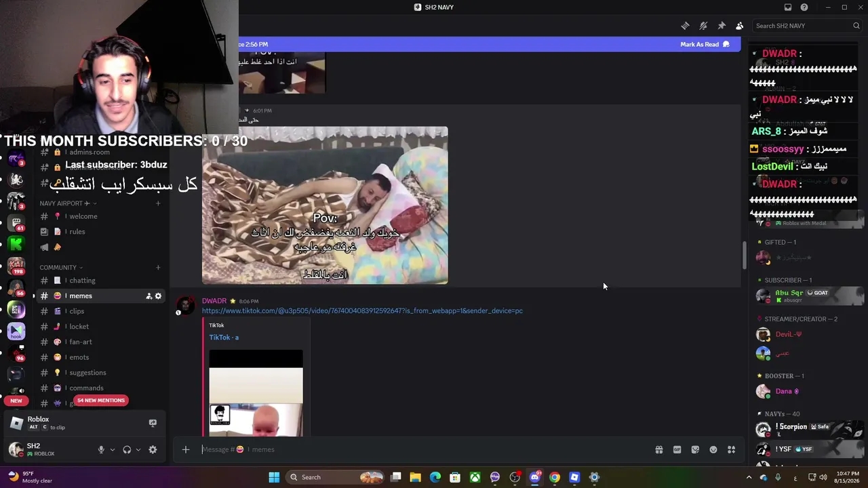Open the taskbar volume control
The width and height of the screenshot is (868, 488).
click(823, 477)
